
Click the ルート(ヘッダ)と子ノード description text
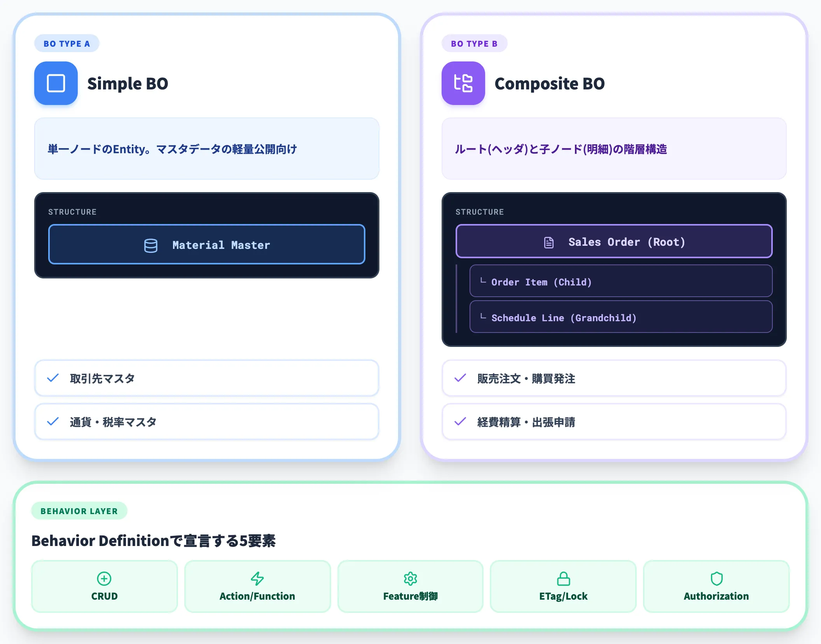click(x=561, y=149)
